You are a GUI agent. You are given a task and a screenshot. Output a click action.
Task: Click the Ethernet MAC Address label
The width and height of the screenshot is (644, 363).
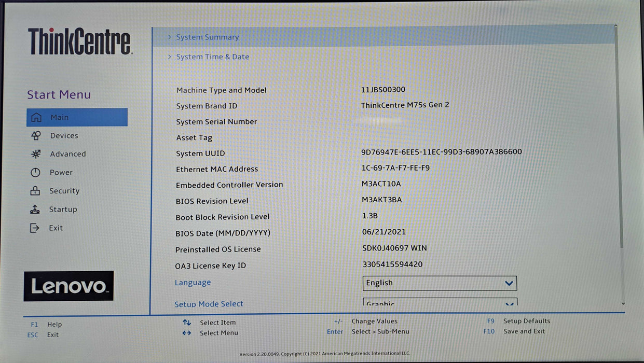217,169
